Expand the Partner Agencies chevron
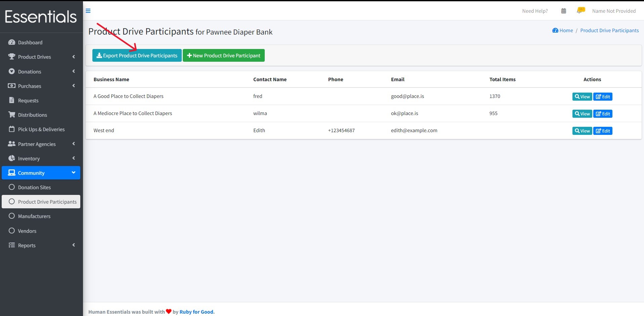Screen dimensions: 644x316 click(x=74, y=144)
